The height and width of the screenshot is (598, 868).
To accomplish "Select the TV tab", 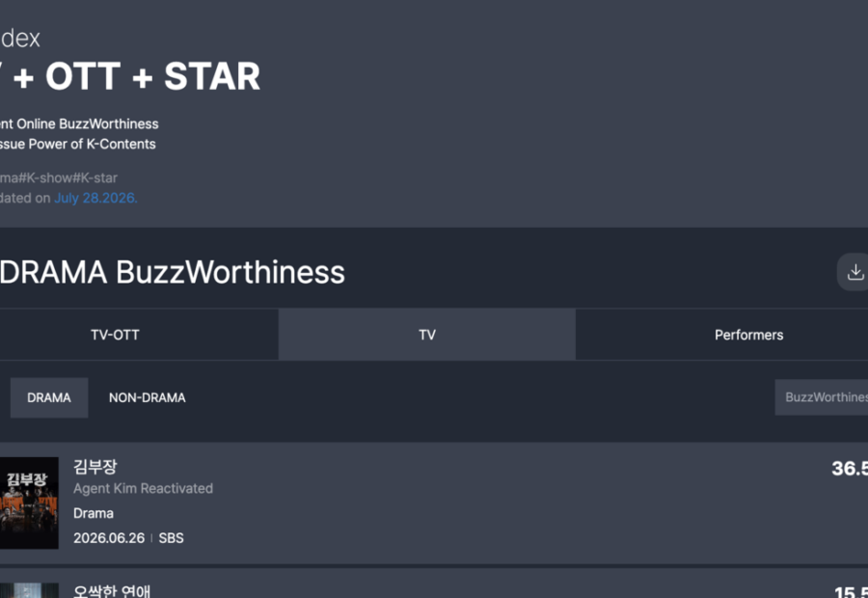I will [427, 335].
